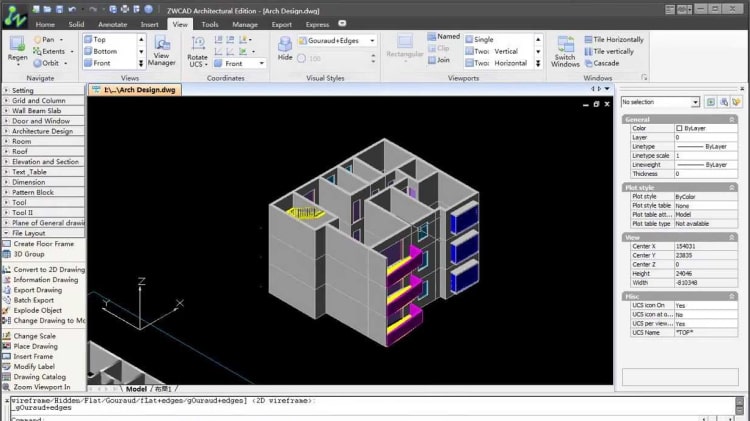This screenshot has height=421, width=750.
Task: Open the Annotate ribbon tab
Action: click(112, 23)
